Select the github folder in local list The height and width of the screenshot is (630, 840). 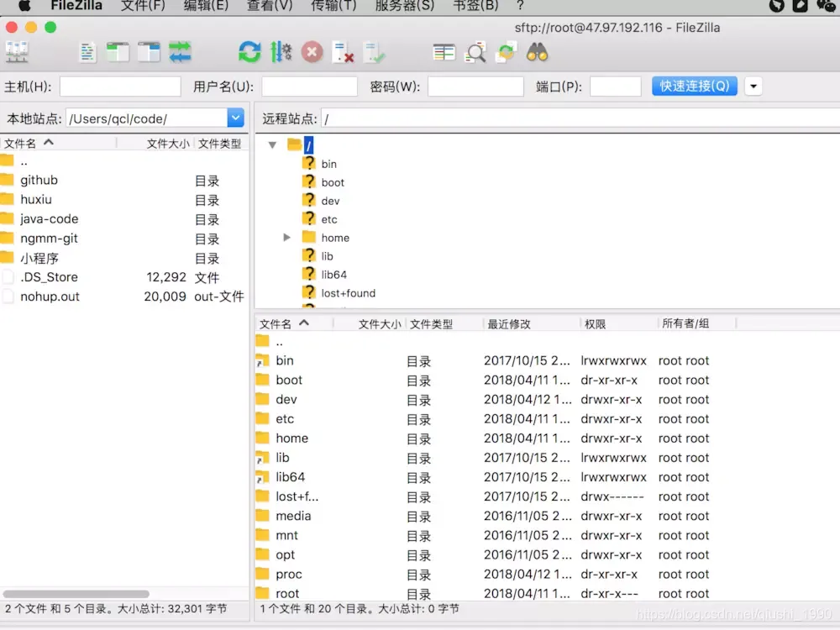(x=124, y=180)
